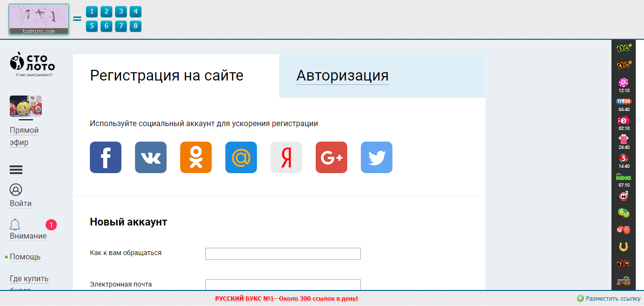The height and width of the screenshot is (306, 644).
Task: Open the lottery icon with timer 24:40
Action: click(x=624, y=140)
